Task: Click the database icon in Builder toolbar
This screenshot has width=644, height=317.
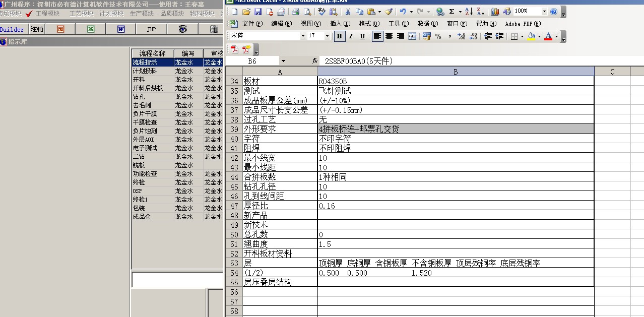Action: coord(214,29)
